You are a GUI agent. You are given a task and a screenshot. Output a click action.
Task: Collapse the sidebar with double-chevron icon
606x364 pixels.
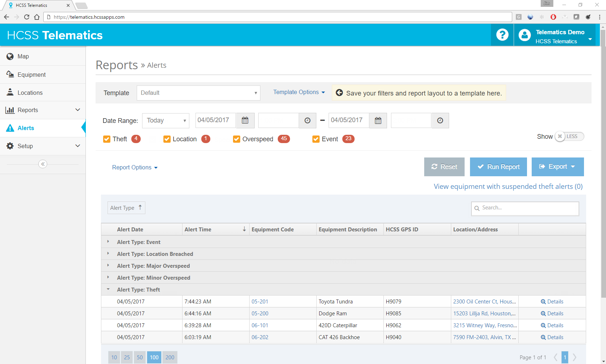coord(43,164)
